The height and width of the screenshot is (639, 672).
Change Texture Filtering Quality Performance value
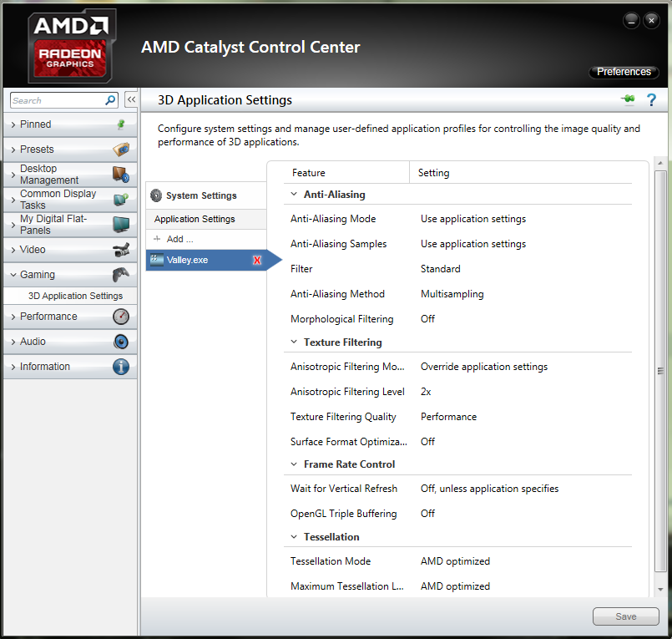coord(448,417)
